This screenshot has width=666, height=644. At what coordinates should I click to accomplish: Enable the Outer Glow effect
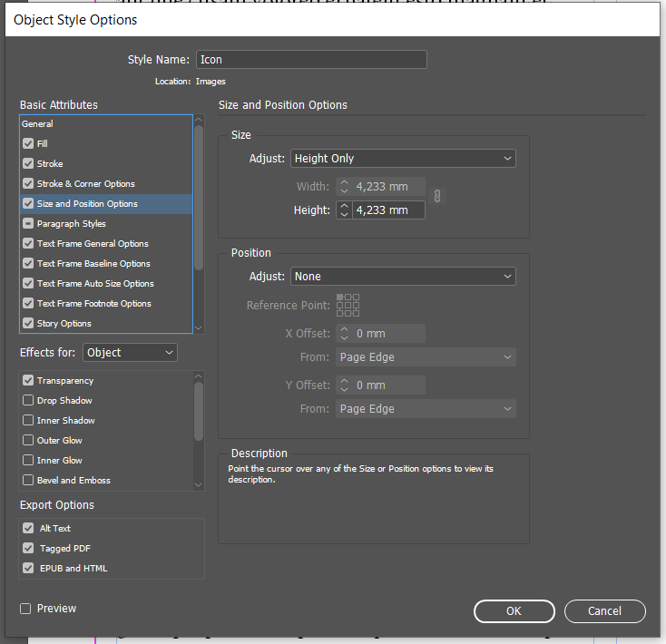(28, 440)
